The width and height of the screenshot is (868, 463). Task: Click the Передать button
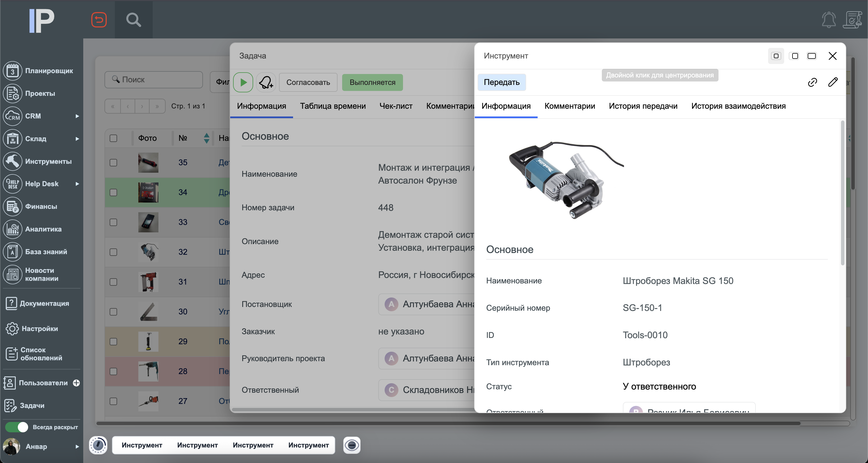click(x=502, y=82)
